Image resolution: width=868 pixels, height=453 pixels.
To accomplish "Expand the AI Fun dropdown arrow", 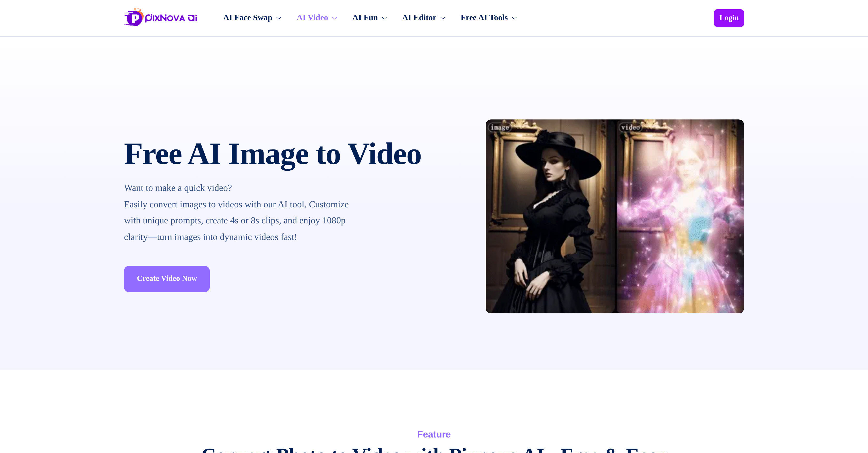I will 384,18.
